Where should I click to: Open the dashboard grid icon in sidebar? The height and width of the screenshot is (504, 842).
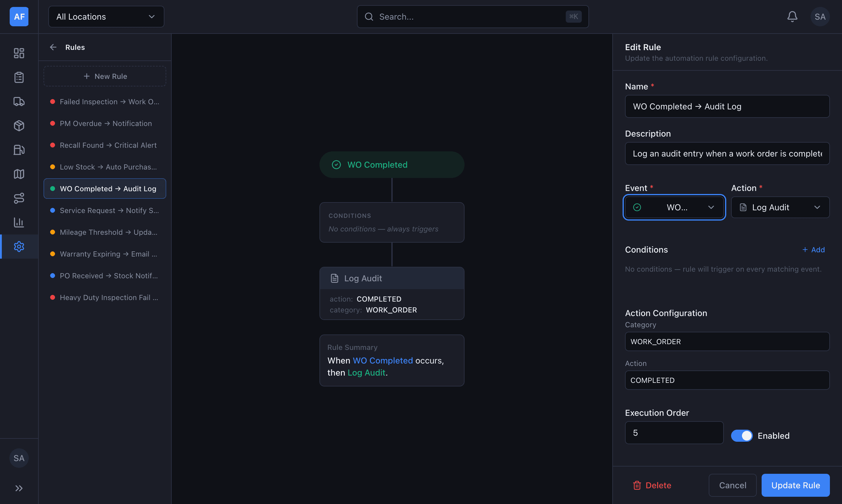pos(19,53)
